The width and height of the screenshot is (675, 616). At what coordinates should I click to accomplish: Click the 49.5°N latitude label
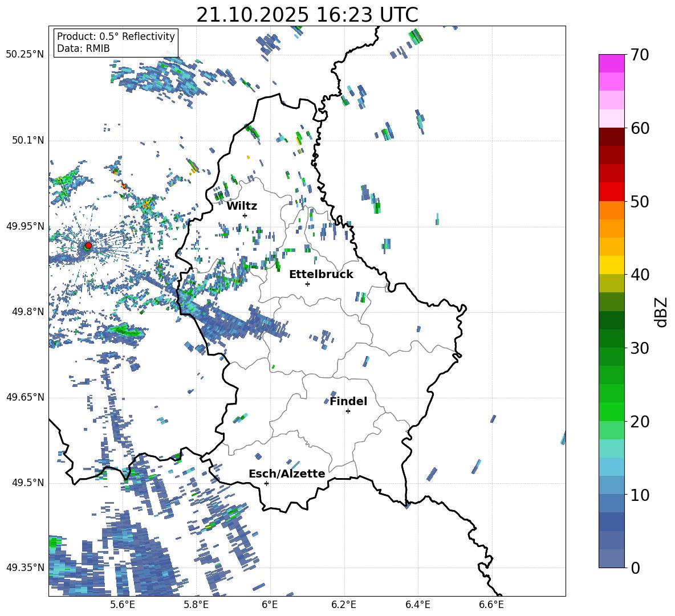click(x=28, y=483)
